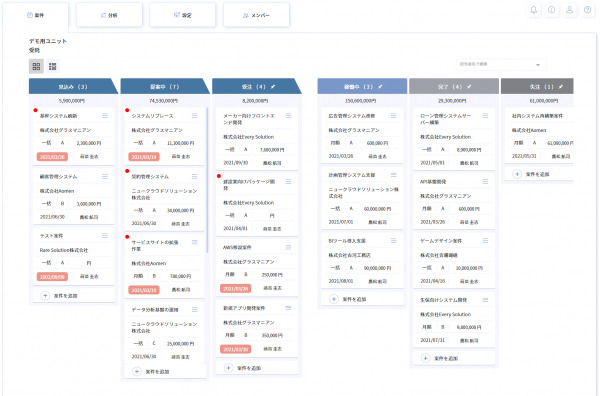
Task: Open menu icon on テスト案件 card
Action: (105, 236)
